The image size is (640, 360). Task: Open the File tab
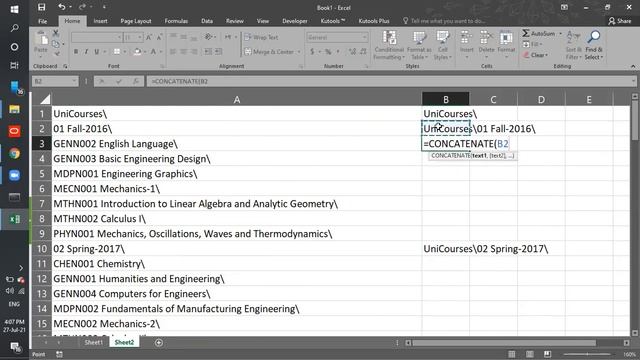pos(42,21)
